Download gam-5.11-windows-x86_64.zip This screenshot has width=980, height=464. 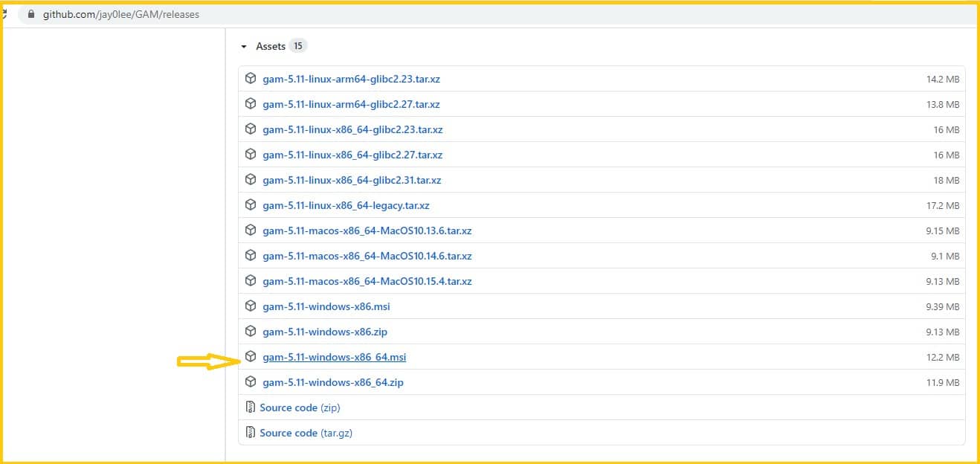[x=332, y=383]
